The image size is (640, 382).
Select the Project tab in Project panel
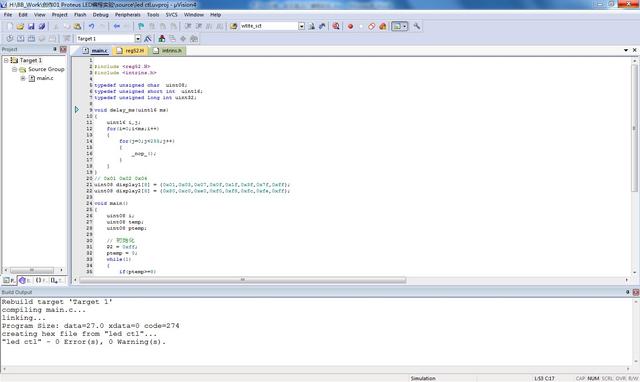tap(9, 280)
